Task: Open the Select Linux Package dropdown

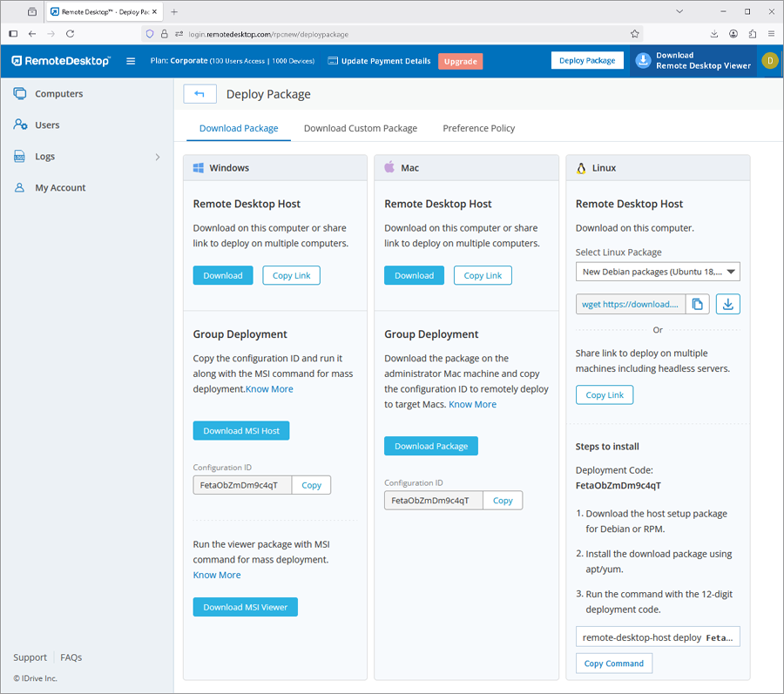Action: 658,272
